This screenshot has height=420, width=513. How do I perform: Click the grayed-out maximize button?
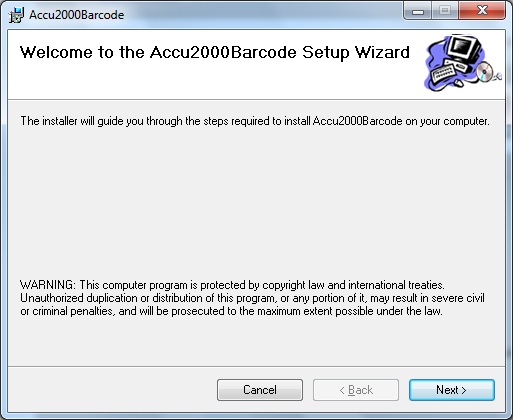[445, 11]
